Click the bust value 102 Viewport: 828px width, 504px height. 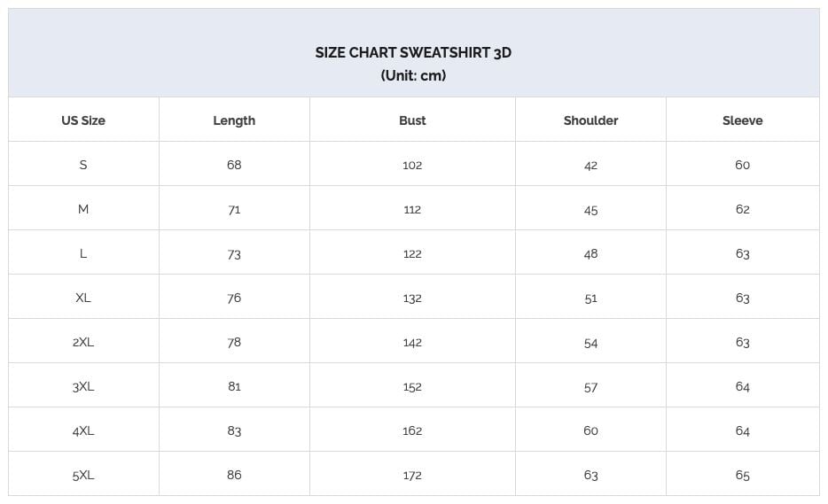point(412,165)
